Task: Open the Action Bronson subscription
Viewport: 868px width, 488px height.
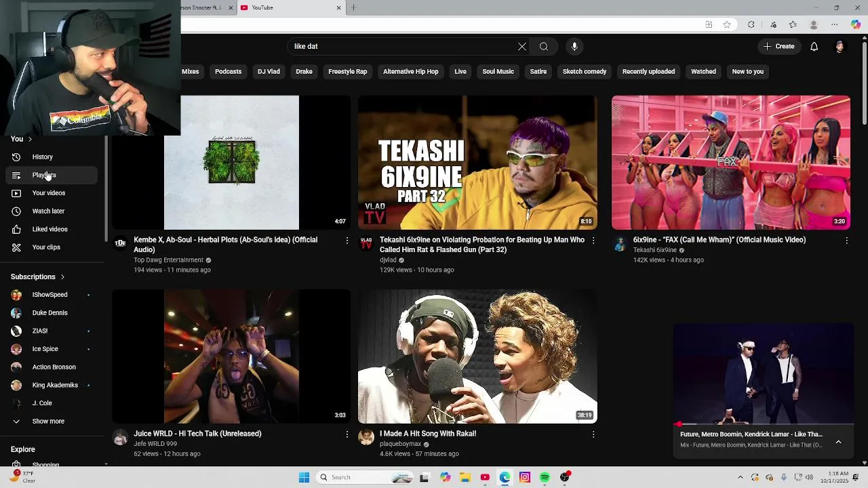Action: pyautogui.click(x=52, y=367)
